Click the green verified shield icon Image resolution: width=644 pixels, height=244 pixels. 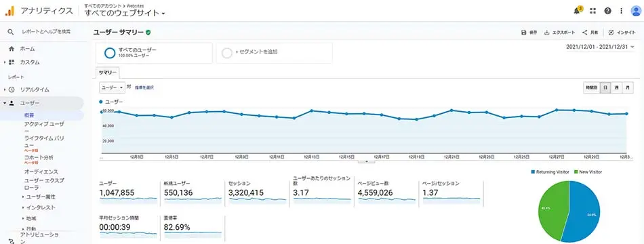pos(148,32)
